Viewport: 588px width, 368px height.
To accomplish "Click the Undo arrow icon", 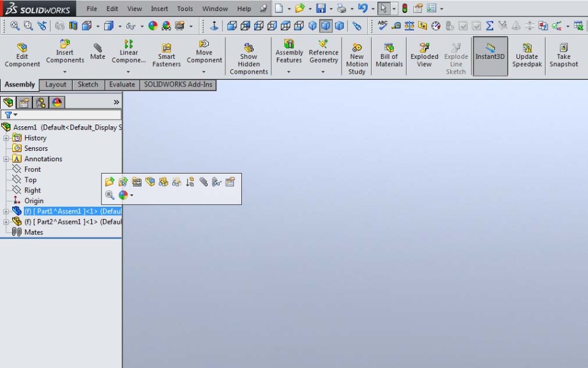I will click(x=362, y=8).
